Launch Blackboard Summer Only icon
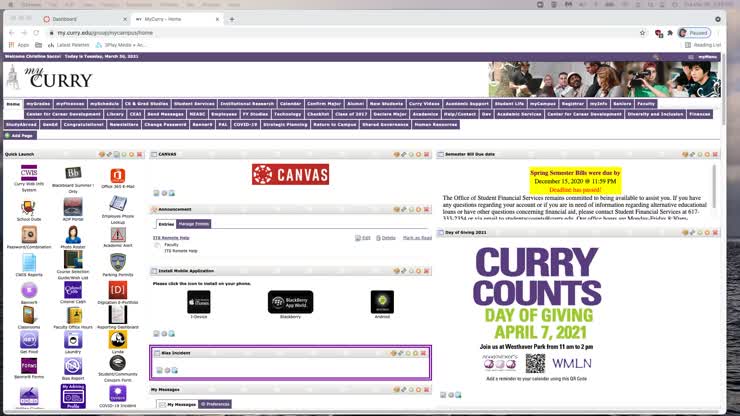This screenshot has width=740, height=416. pos(73,173)
